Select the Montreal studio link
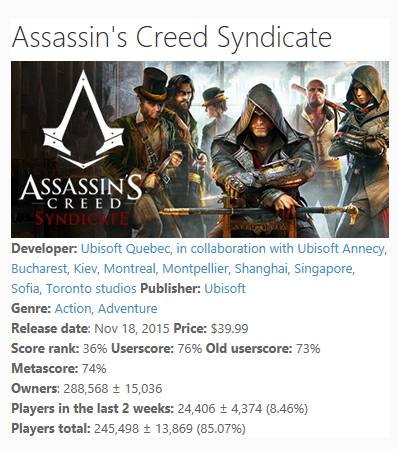Viewport: 399px width, 449px height. pos(129,269)
